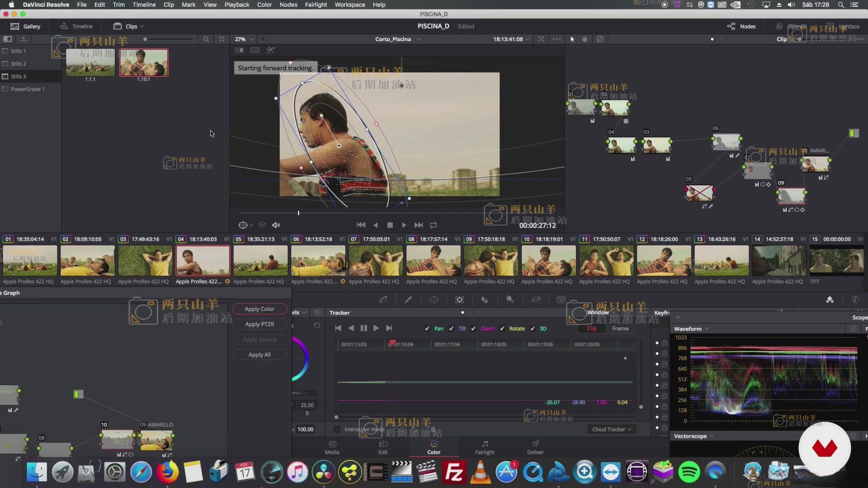Open the viewer zoom 27% dropdown

click(x=245, y=39)
